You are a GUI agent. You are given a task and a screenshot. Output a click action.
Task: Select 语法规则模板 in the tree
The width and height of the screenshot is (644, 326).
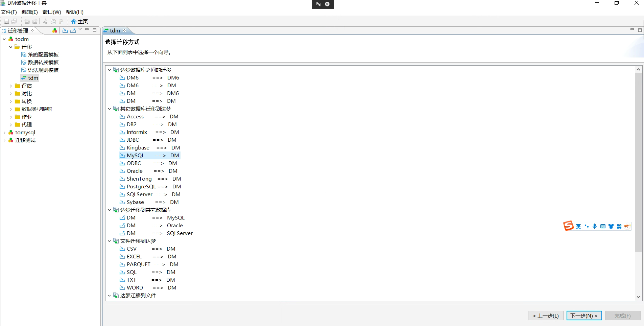tap(40, 70)
